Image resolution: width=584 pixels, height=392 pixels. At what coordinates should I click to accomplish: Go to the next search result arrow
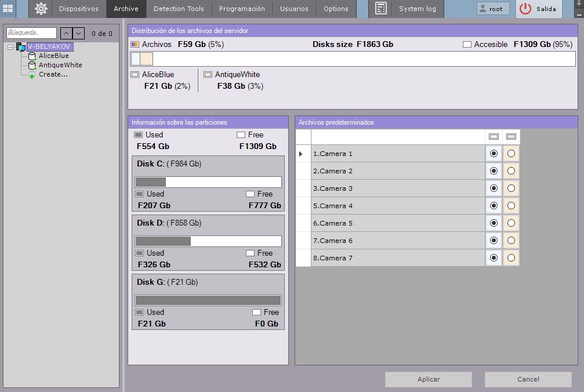(79, 34)
